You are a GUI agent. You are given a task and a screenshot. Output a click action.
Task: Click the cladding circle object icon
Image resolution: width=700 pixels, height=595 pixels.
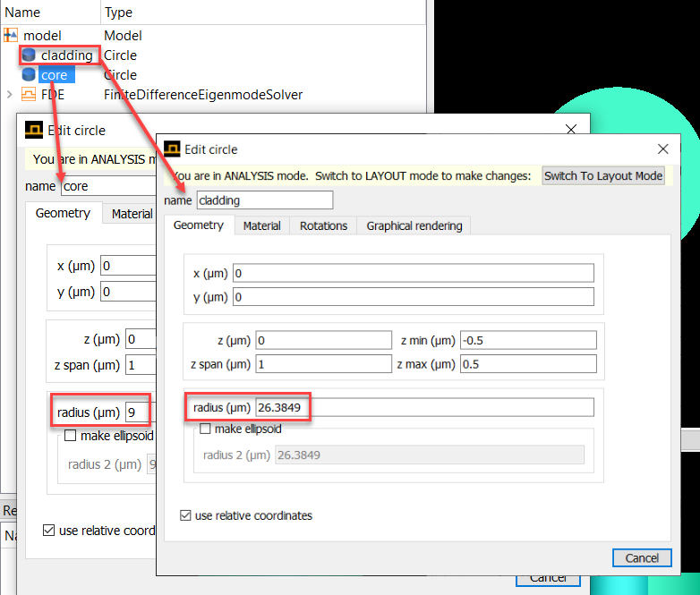[x=29, y=55]
